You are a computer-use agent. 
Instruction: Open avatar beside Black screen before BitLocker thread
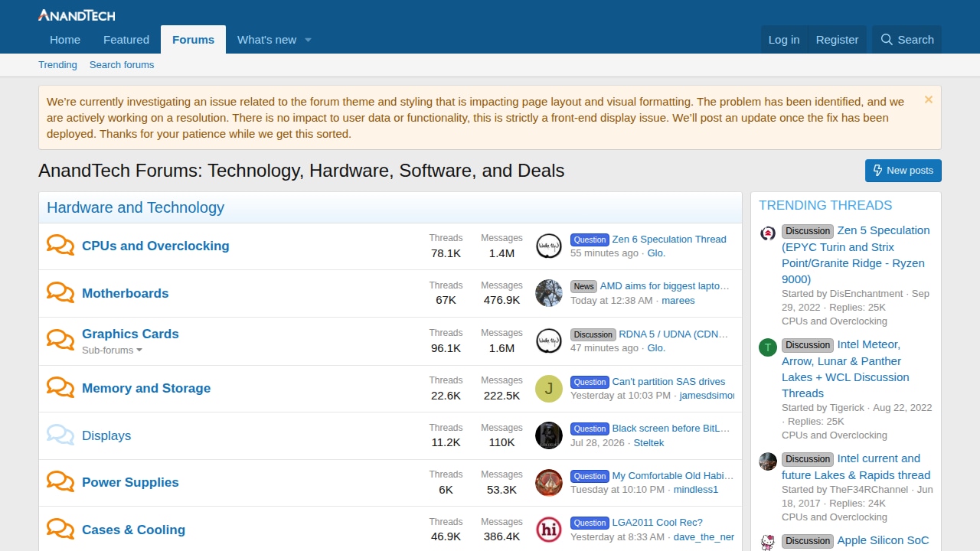pyautogui.click(x=549, y=435)
